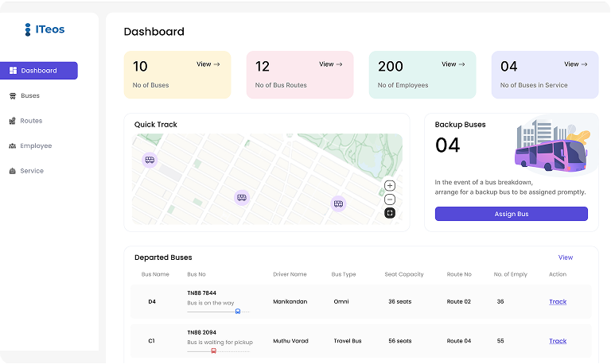The image size is (611, 364).
Task: View the No of Bus Routes card
Action: 330,64
